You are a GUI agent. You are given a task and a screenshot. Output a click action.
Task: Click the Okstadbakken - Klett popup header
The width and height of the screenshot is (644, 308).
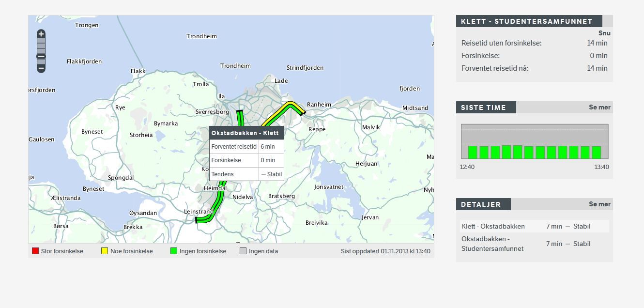point(246,133)
